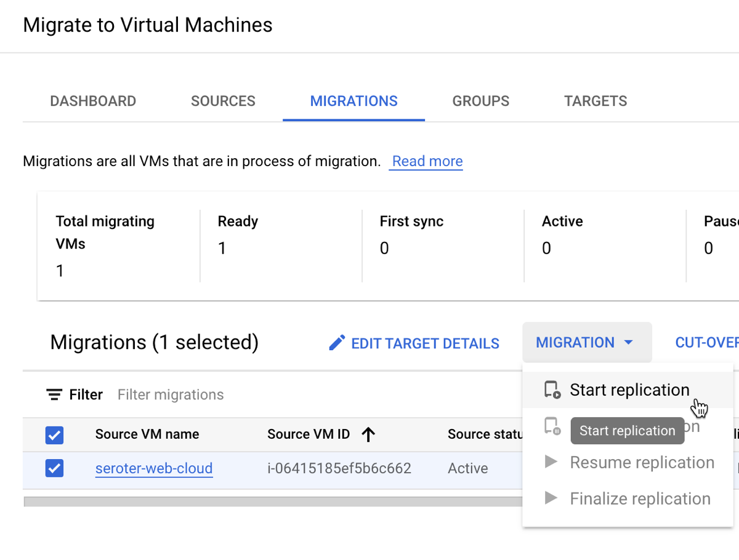Screen dimensions: 739x560
Task: Switch to the Dashboard tab
Action: [x=93, y=102]
